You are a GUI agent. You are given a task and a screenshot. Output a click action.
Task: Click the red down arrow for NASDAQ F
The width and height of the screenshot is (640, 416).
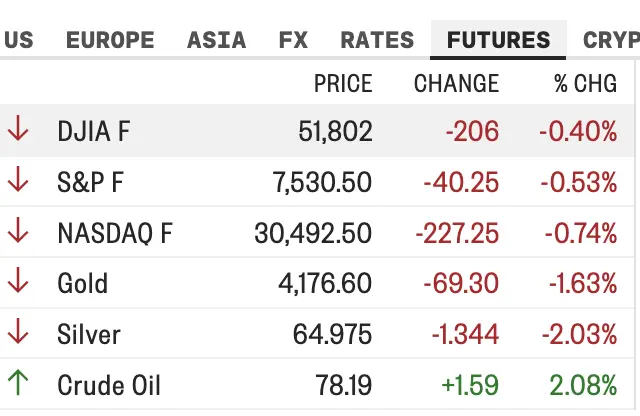point(18,230)
